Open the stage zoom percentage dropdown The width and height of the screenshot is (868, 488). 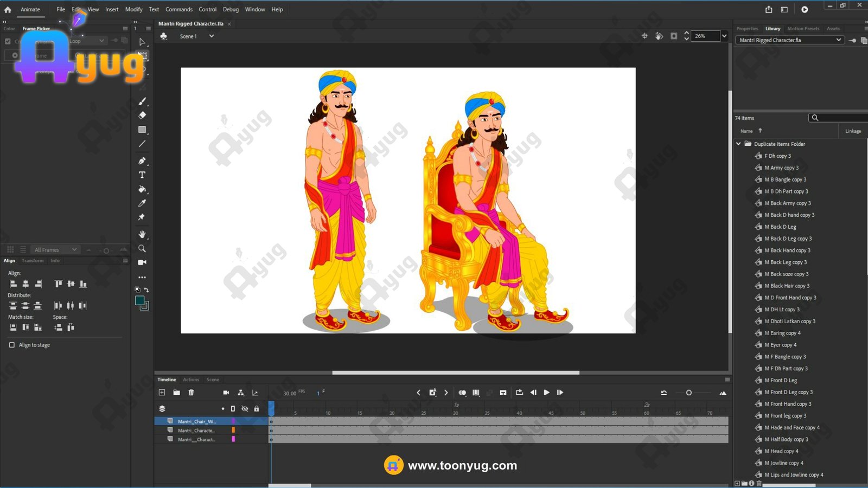[724, 36]
